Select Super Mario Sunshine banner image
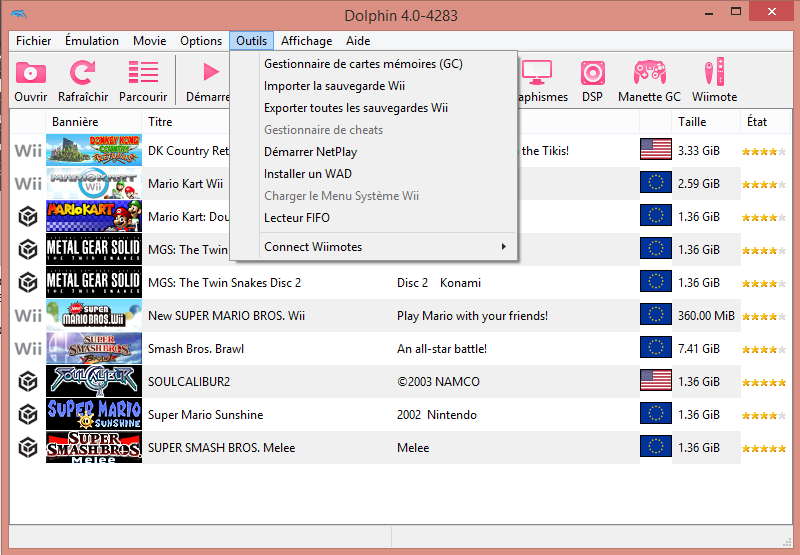 [94, 414]
